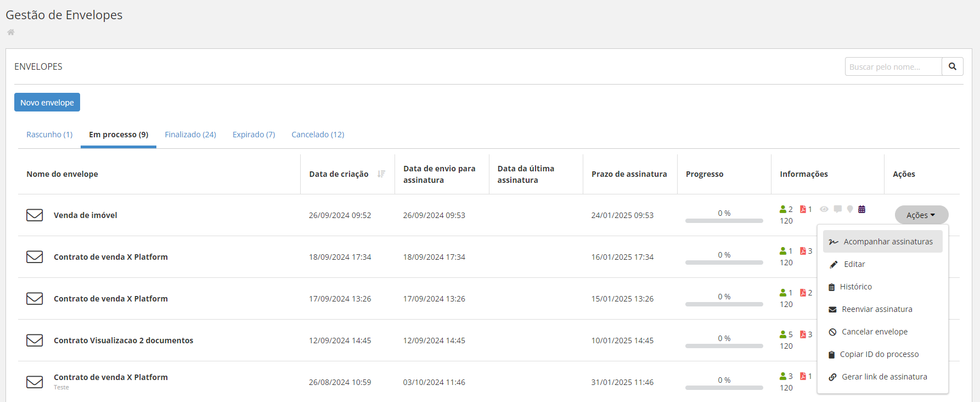Click the calendar icon in Venda de imóvel row
980x402 pixels.
[x=862, y=209]
